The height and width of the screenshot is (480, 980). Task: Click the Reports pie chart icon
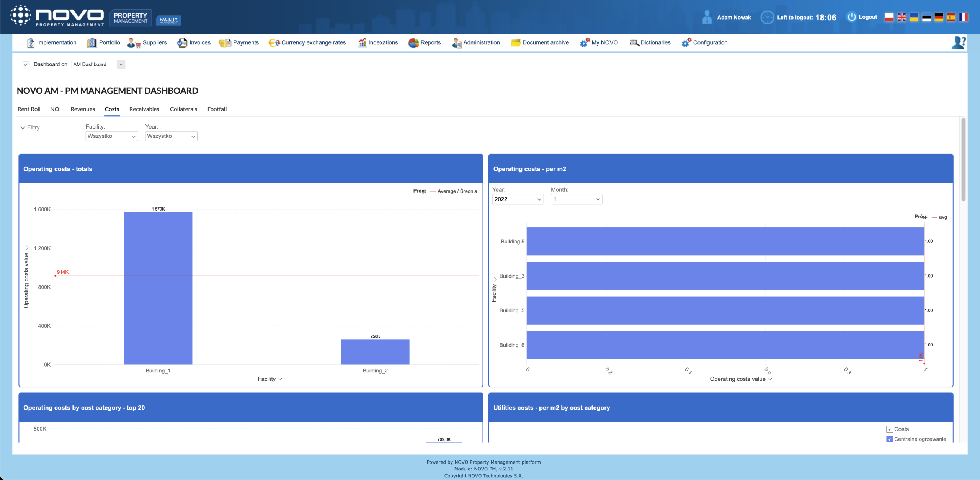pos(413,43)
